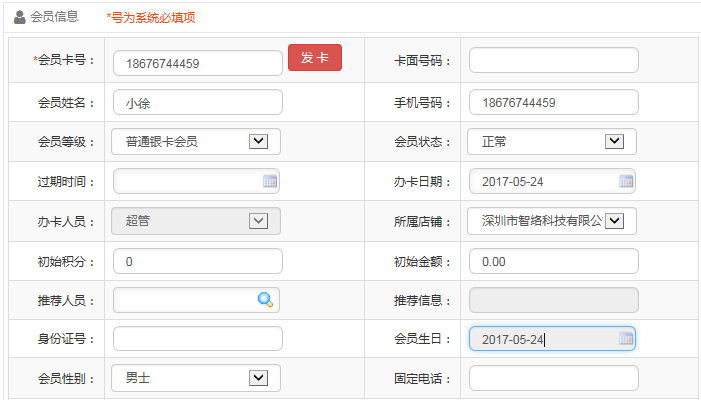
Task: Focus the 身份证号 input field
Action: coord(198,339)
